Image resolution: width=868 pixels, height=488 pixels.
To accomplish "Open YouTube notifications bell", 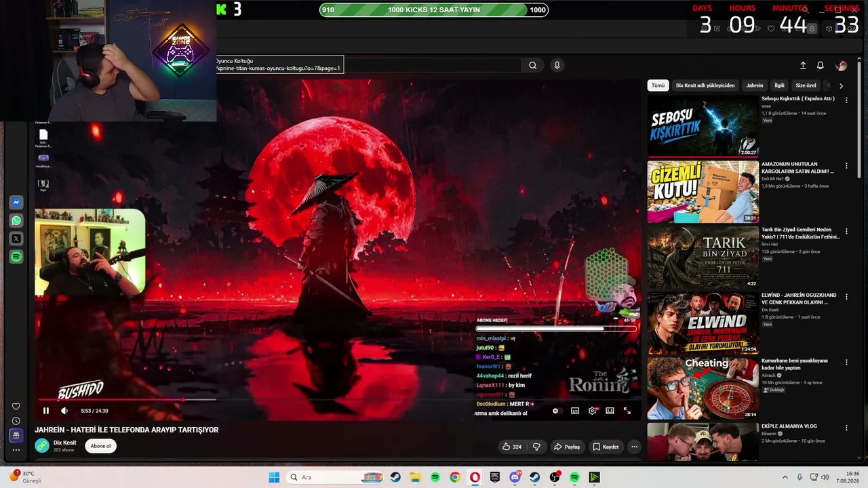I will pos(821,65).
